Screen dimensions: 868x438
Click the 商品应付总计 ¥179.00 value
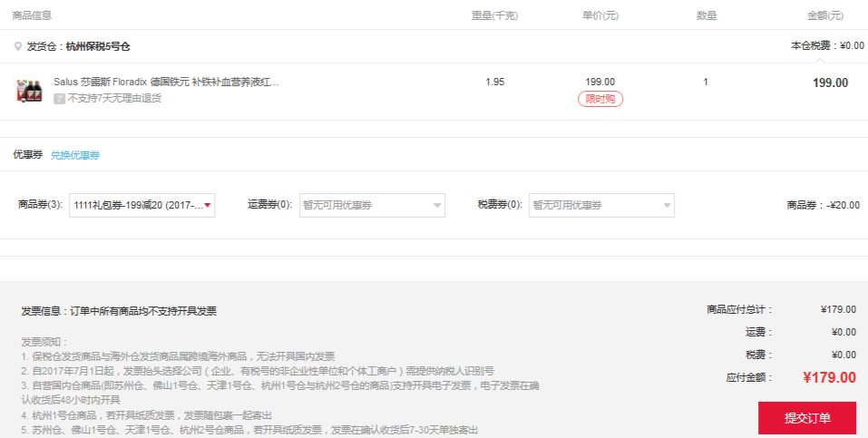point(838,309)
